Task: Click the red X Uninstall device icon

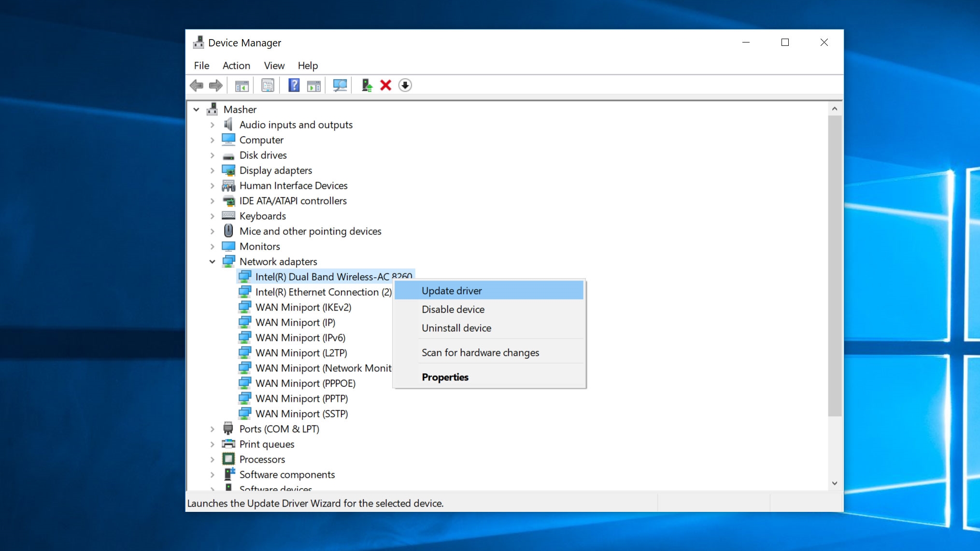Action: tap(385, 85)
